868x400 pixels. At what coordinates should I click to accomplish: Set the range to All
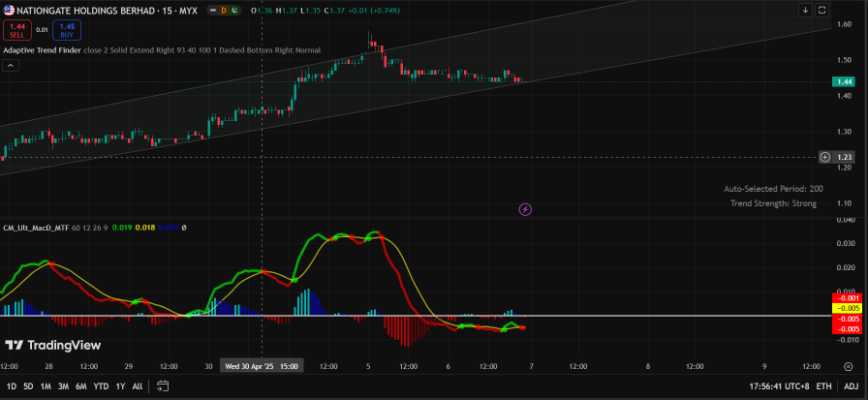(138, 386)
